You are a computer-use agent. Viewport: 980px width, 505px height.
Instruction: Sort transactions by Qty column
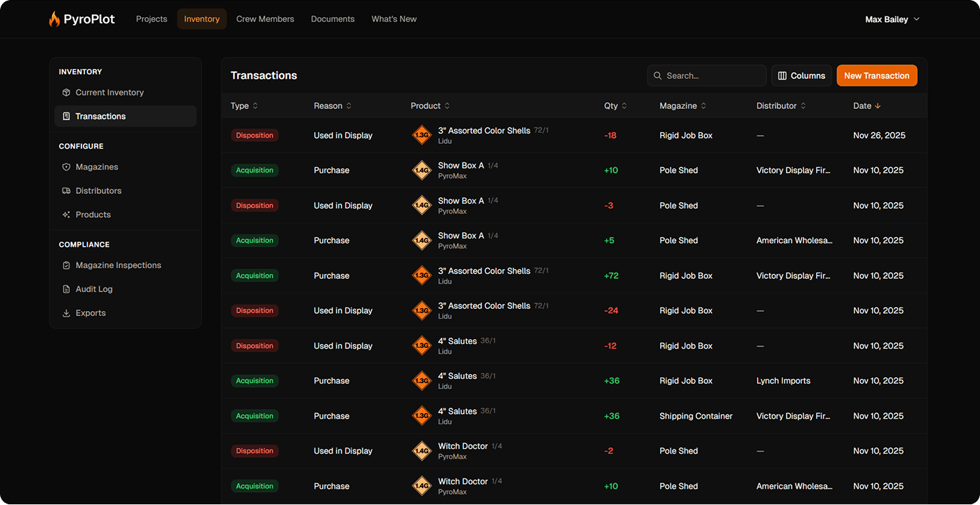coord(615,106)
